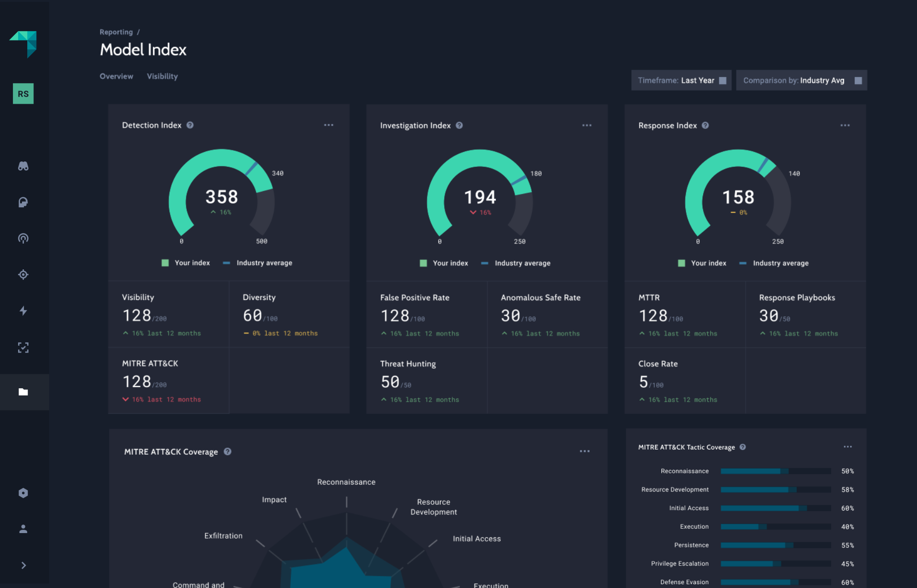
Task: Click the scan checkmark icon in sidebar
Action: tap(23, 347)
